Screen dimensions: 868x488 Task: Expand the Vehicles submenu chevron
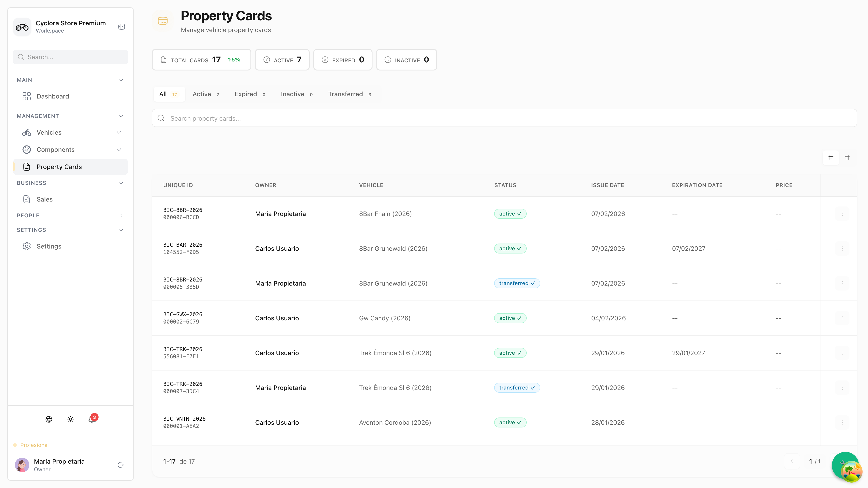(x=119, y=132)
